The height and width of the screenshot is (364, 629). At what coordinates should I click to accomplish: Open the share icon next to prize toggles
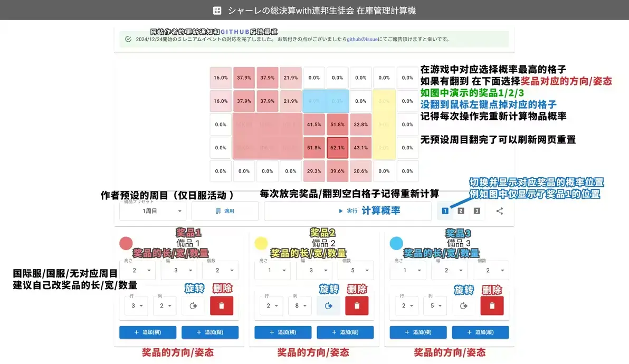click(x=499, y=210)
